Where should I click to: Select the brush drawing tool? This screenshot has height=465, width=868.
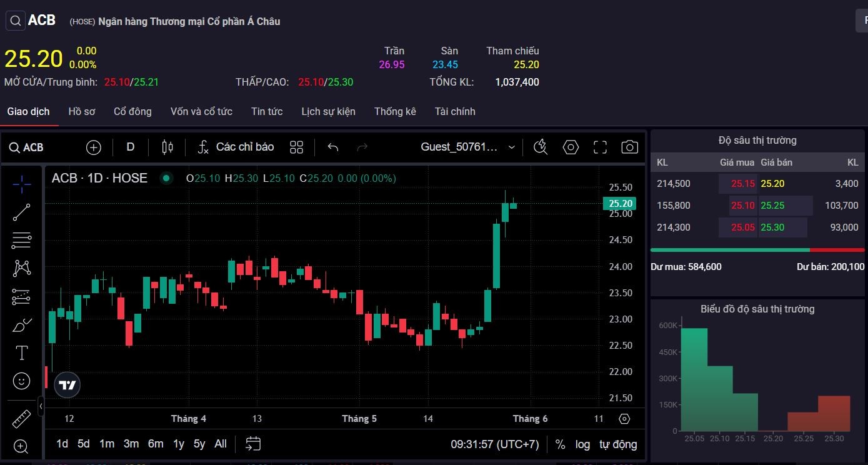[x=22, y=325]
